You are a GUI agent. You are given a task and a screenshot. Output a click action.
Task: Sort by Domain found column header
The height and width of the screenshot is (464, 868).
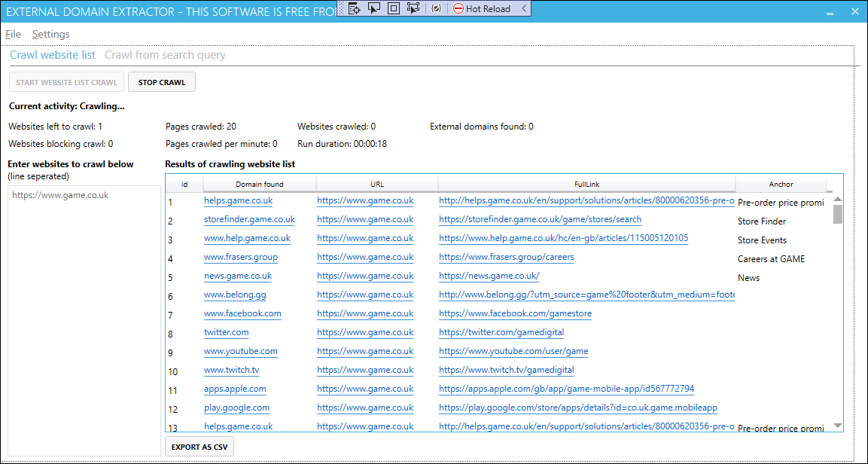[260, 184]
